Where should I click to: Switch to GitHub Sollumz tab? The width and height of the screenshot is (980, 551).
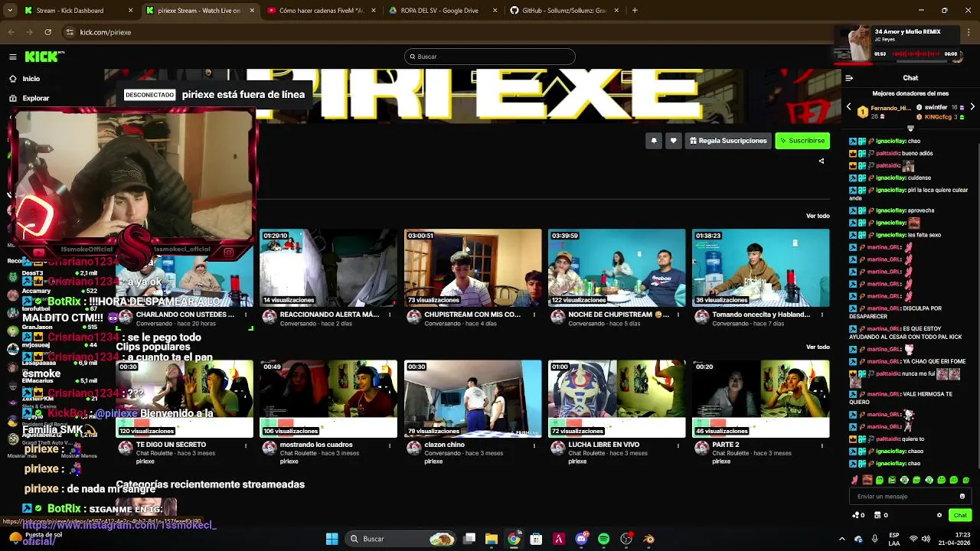coord(566,11)
